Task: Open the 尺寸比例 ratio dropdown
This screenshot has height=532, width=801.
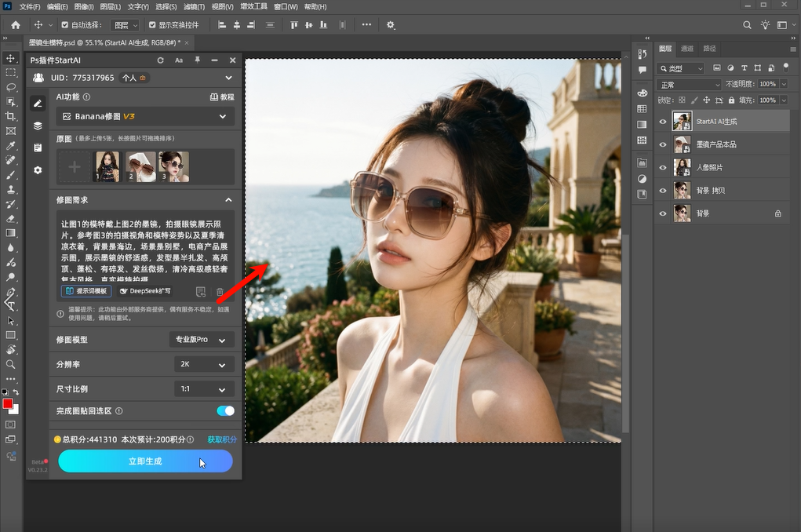Action: click(202, 388)
